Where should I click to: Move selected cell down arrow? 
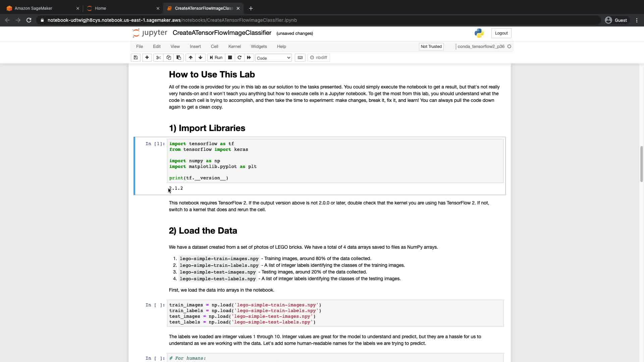[x=201, y=58]
